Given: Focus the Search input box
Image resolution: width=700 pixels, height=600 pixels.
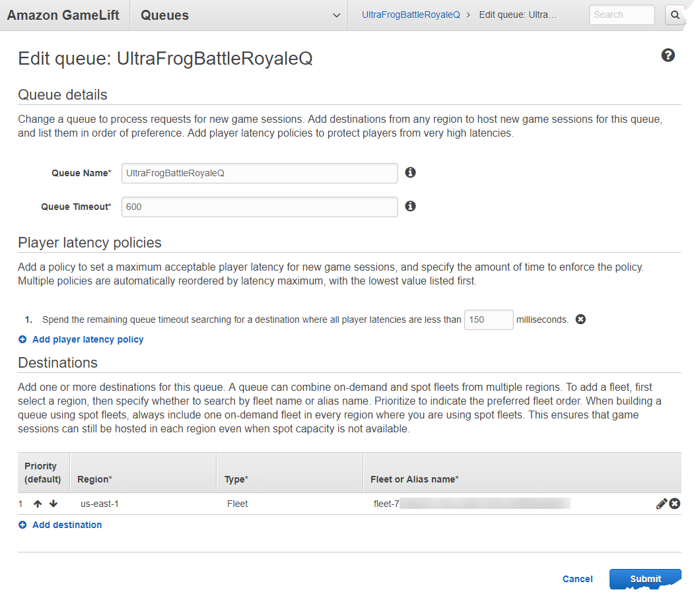Looking at the screenshot, I should click(x=621, y=15).
